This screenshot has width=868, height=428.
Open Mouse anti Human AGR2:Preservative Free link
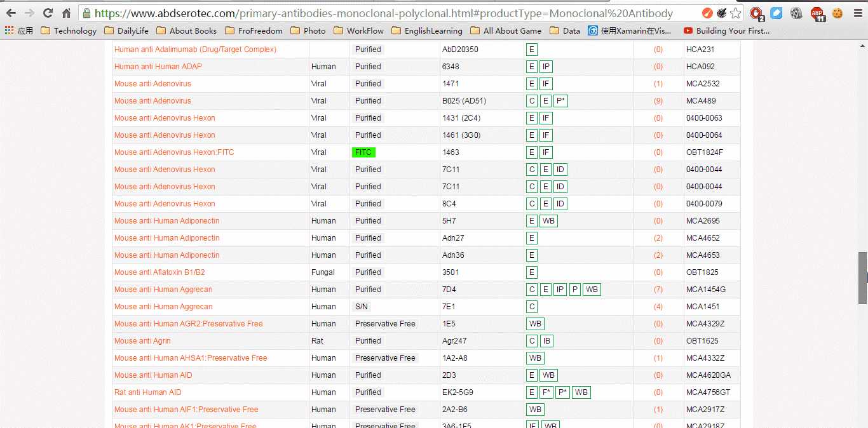pyautogui.click(x=189, y=324)
